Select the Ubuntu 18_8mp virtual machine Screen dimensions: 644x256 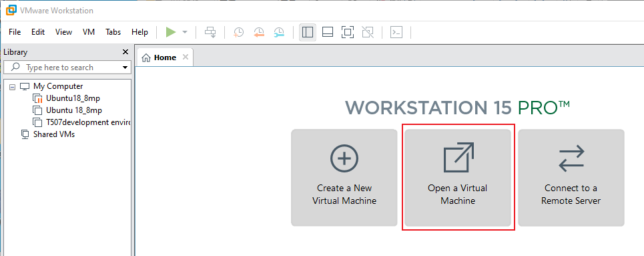click(x=74, y=110)
